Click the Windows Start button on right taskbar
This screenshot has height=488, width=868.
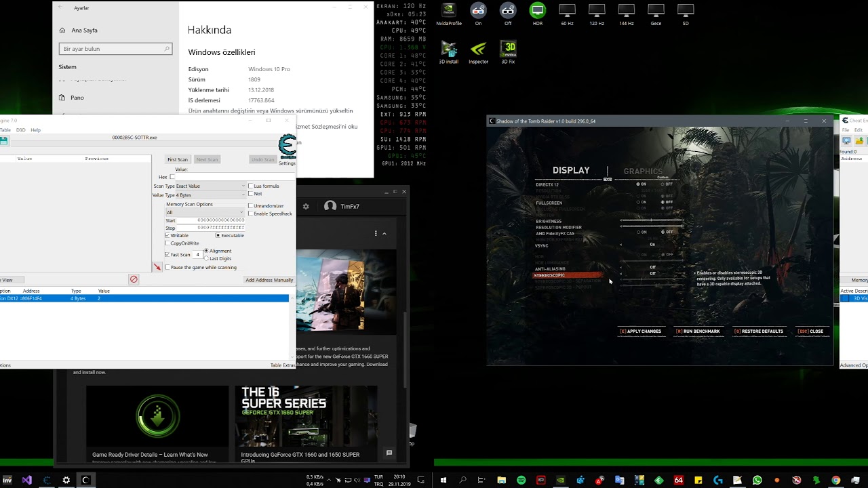[x=443, y=480]
